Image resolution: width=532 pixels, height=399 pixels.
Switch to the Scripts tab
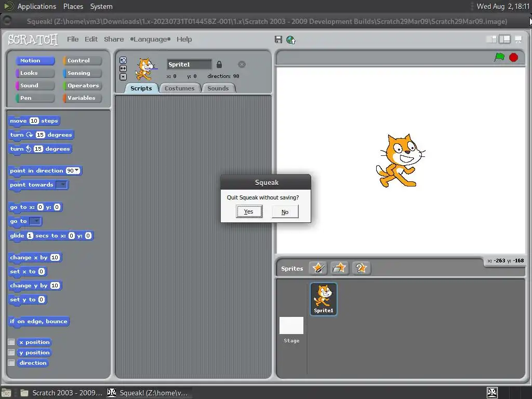tap(141, 88)
